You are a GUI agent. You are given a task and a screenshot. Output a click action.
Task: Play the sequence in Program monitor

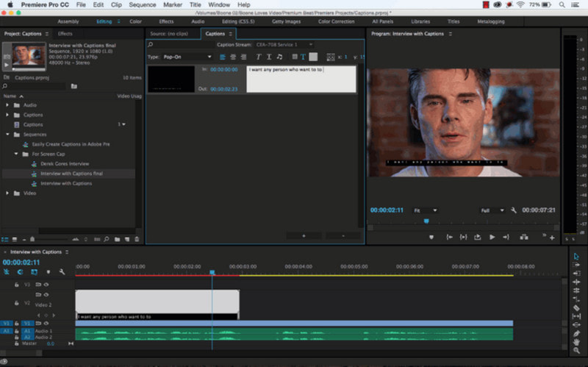pyautogui.click(x=492, y=237)
